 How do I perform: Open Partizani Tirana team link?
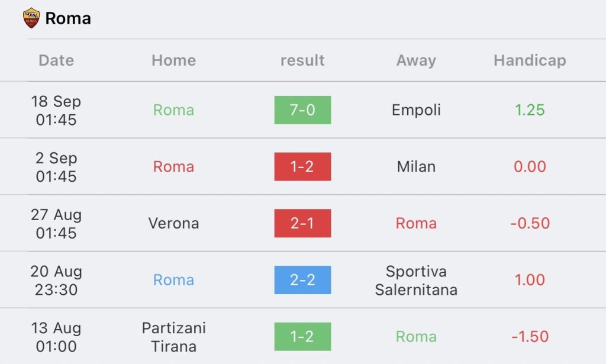pos(173,337)
